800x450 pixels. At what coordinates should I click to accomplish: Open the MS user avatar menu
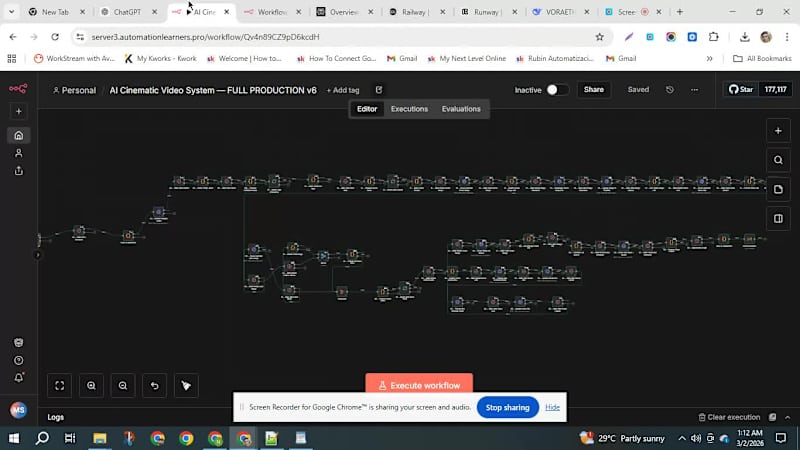18,410
